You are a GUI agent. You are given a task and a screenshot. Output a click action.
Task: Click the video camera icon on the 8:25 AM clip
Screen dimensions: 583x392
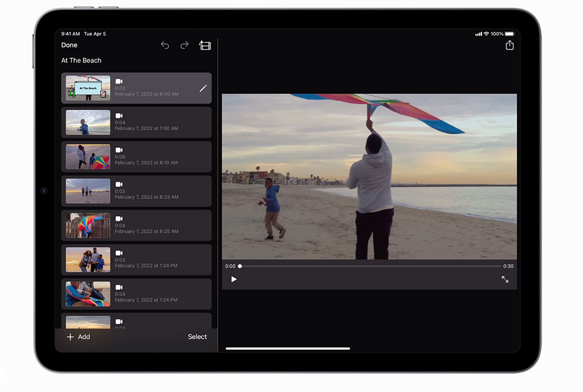(x=119, y=218)
